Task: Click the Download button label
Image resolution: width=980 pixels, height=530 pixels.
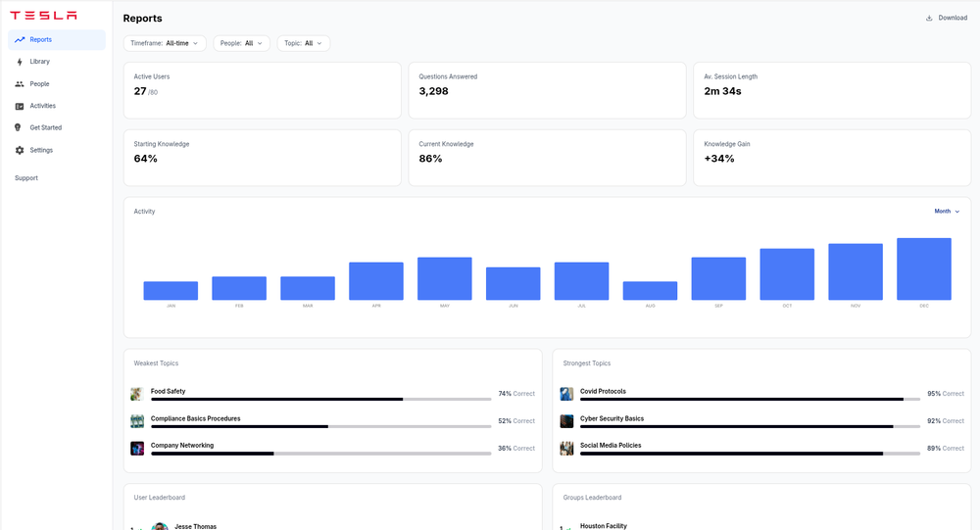Action: coord(953,18)
